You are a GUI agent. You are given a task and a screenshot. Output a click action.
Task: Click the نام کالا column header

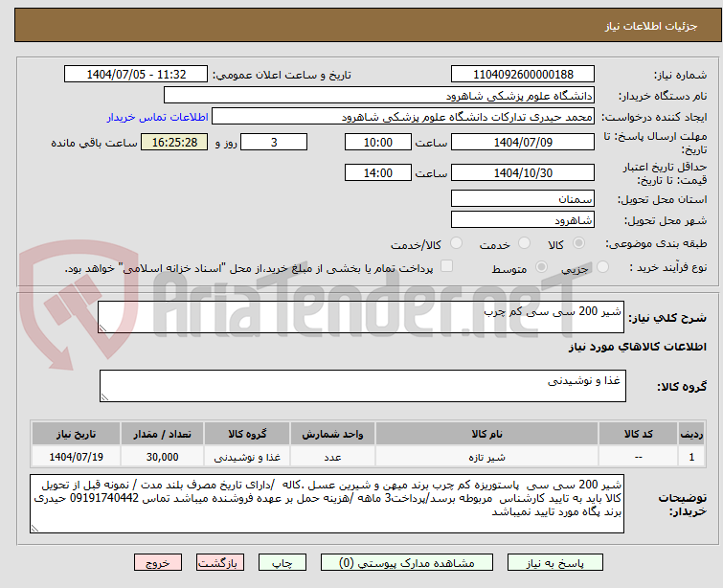click(x=486, y=434)
